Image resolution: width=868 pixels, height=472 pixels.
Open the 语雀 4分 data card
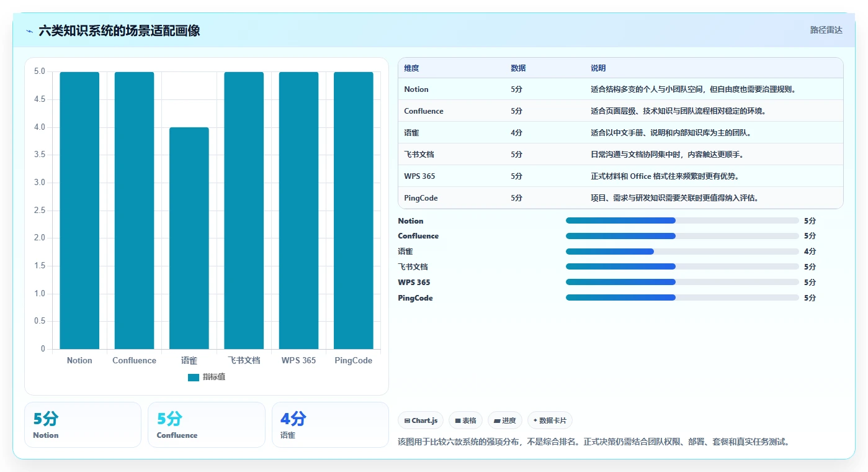pyautogui.click(x=330, y=425)
